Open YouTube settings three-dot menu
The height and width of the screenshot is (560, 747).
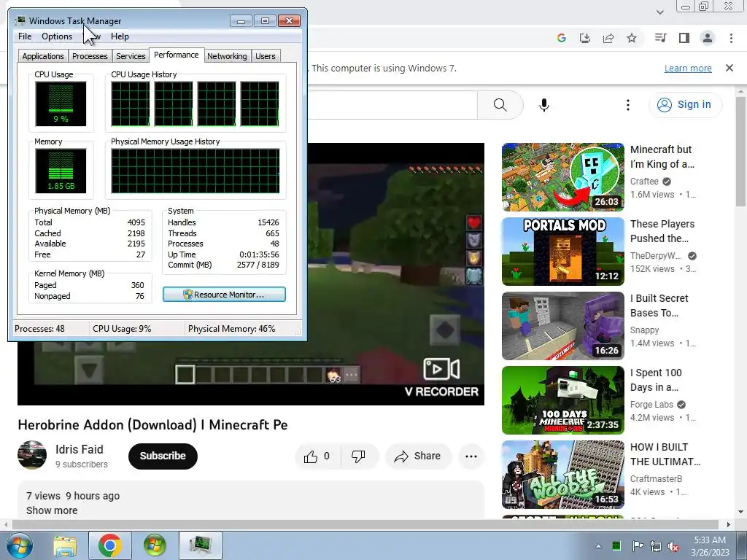point(628,105)
